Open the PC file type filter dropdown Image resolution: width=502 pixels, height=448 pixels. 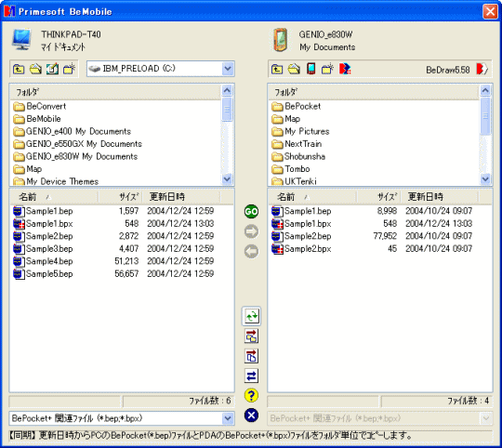pyautogui.click(x=228, y=418)
